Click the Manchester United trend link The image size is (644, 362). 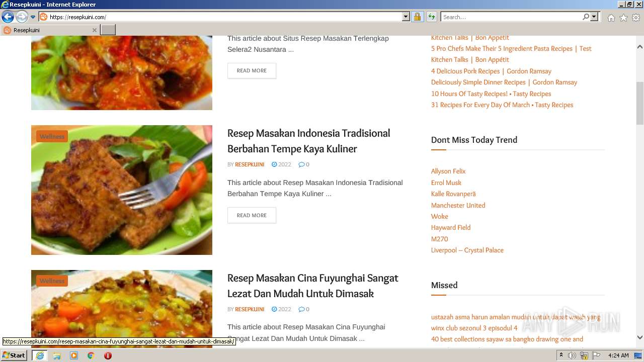458,206
